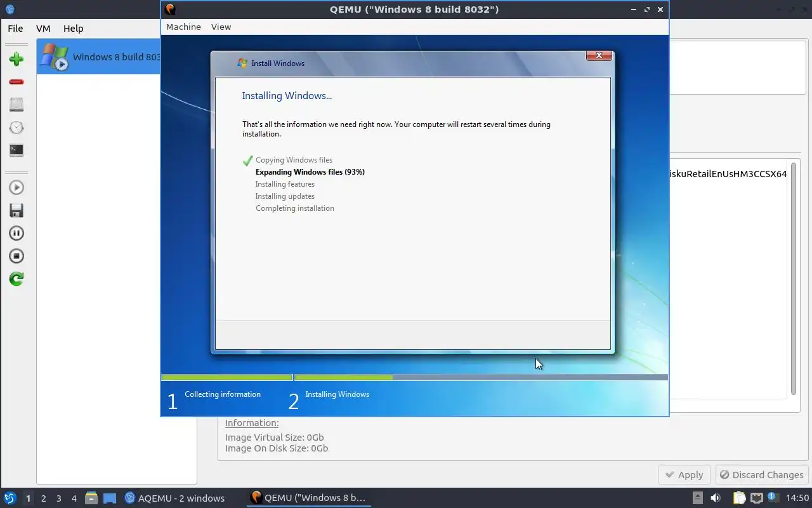Open the View menu in QEMU window
The image size is (812, 508).
pyautogui.click(x=221, y=27)
